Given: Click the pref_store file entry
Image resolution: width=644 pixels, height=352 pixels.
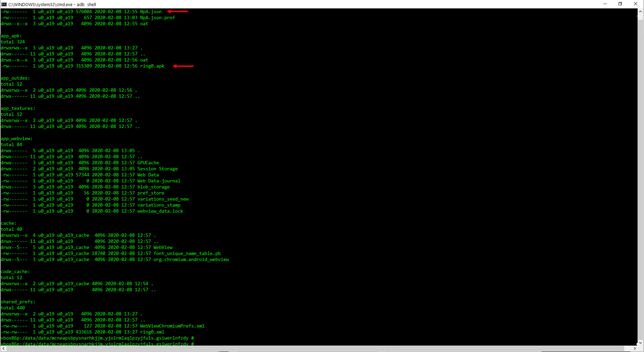Looking at the screenshot, I should point(151,193).
